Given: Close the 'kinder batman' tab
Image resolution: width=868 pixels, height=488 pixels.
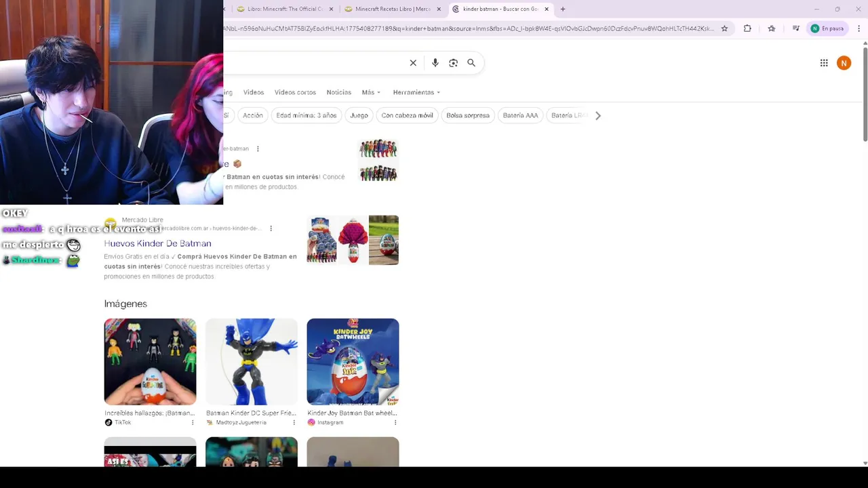Looking at the screenshot, I should pyautogui.click(x=547, y=9).
